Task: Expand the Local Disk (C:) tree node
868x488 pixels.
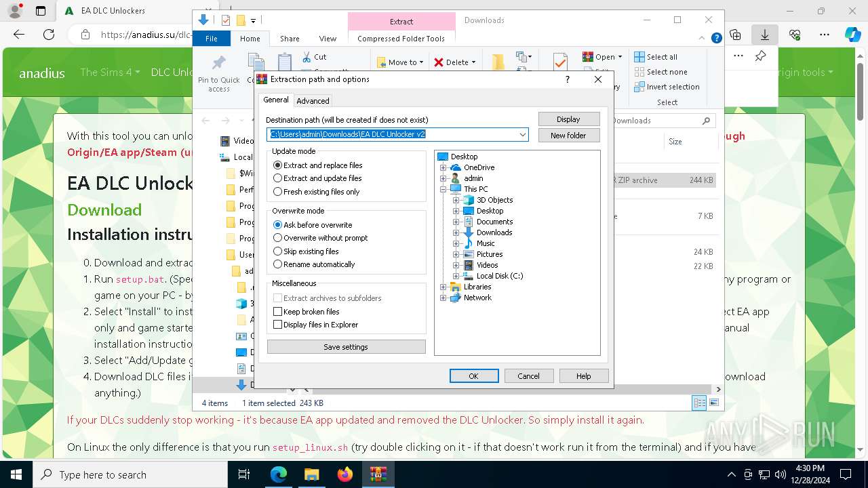Action: [456, 276]
